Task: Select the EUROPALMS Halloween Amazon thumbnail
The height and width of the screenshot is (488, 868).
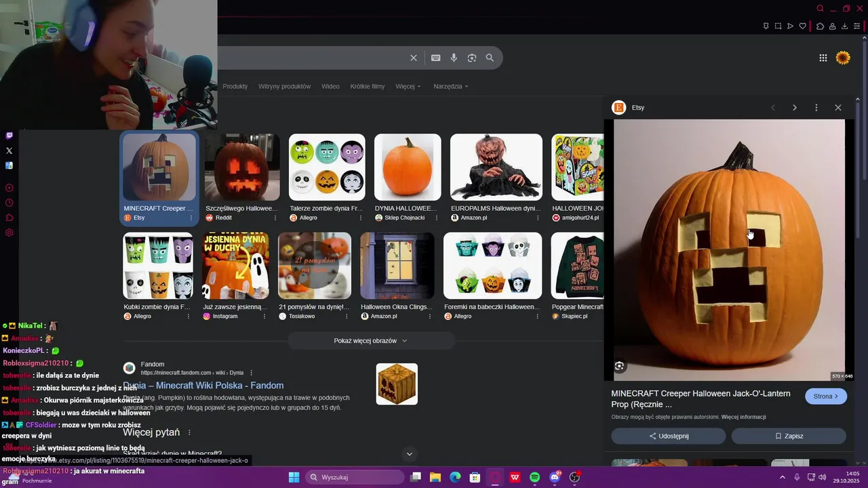Action: point(496,167)
